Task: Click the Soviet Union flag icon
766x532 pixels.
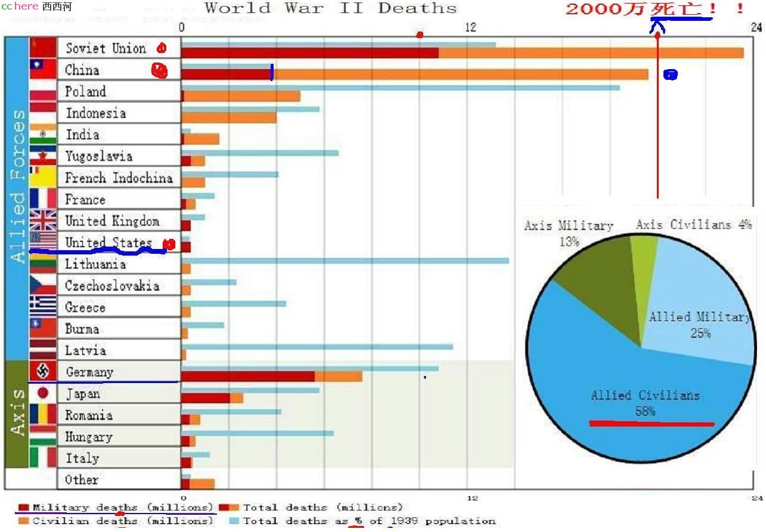Action: click(x=43, y=48)
